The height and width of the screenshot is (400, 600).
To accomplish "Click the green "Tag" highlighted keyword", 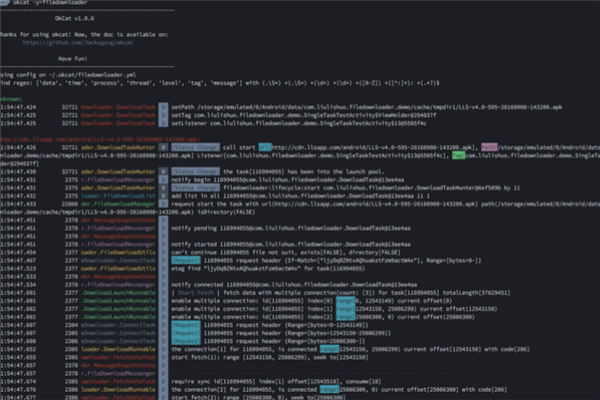I will tap(456, 155).
